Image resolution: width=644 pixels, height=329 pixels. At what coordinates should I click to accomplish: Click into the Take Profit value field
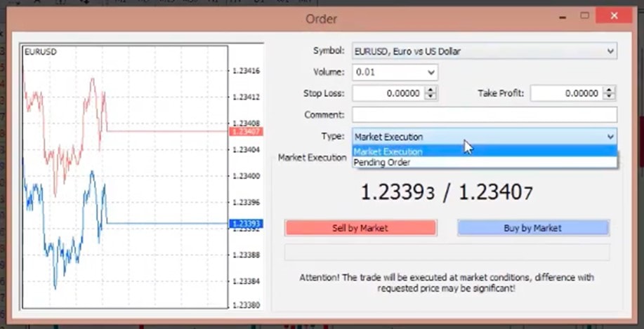pyautogui.click(x=566, y=93)
